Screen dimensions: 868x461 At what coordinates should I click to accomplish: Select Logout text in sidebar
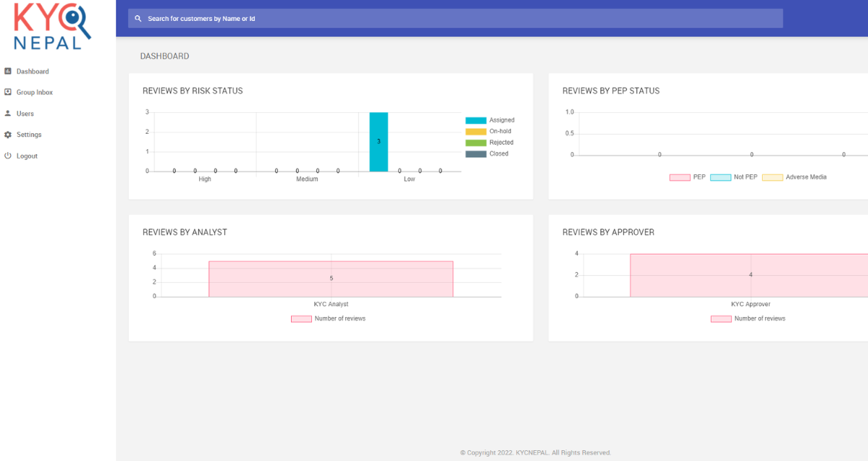27,156
